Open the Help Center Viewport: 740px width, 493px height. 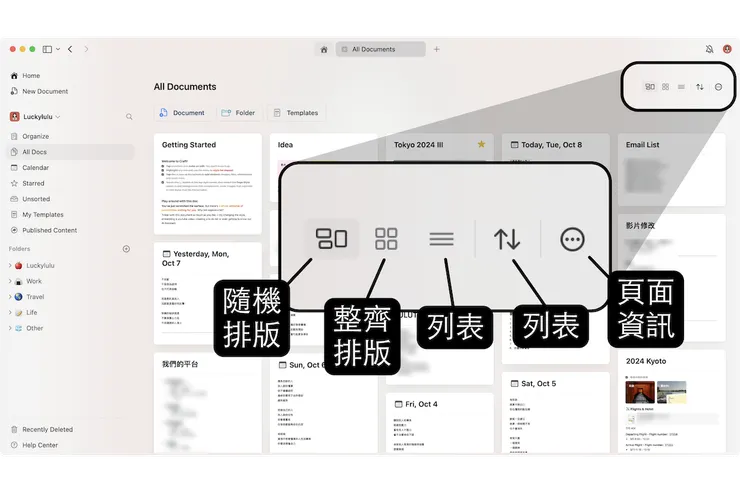click(x=34, y=445)
